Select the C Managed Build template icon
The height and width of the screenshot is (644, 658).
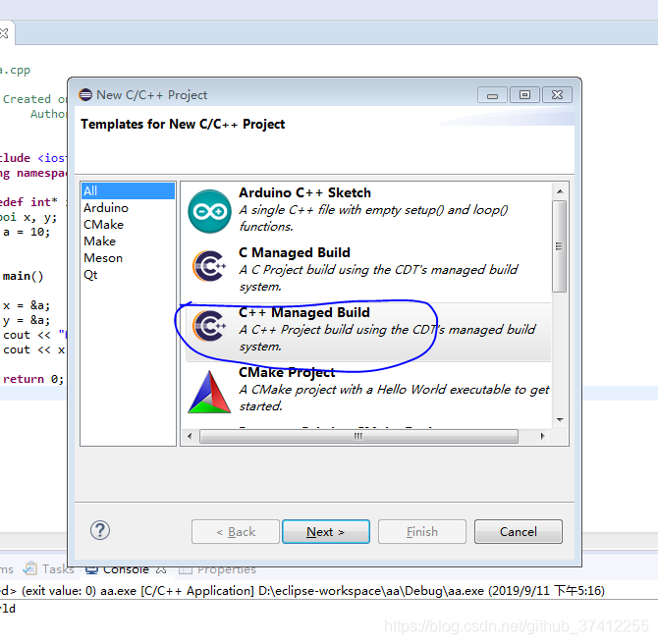tap(209, 266)
